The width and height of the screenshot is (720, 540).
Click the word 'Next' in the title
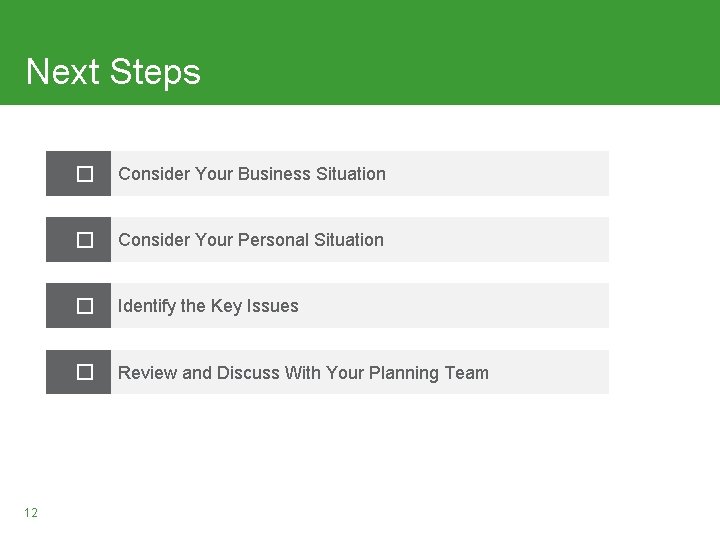tap(63, 72)
